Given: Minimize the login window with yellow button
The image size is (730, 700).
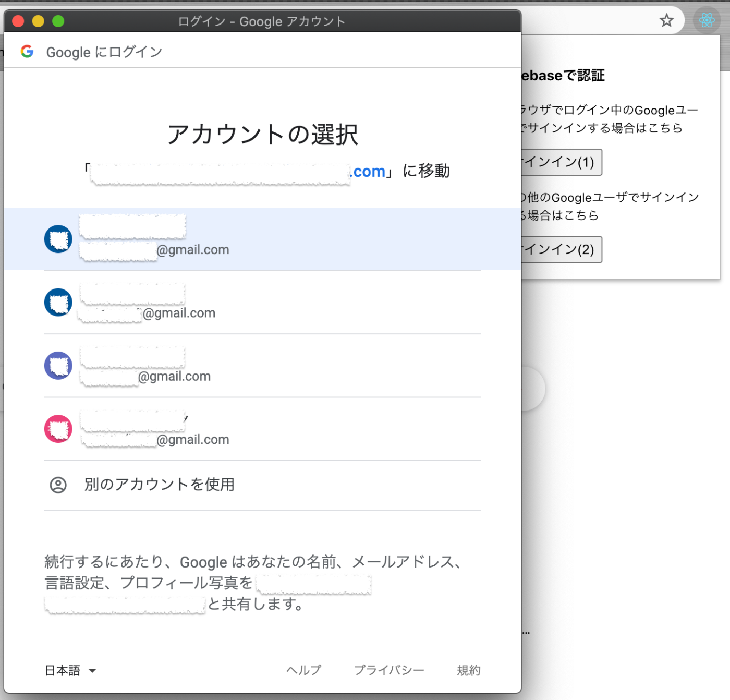Looking at the screenshot, I should pyautogui.click(x=38, y=21).
